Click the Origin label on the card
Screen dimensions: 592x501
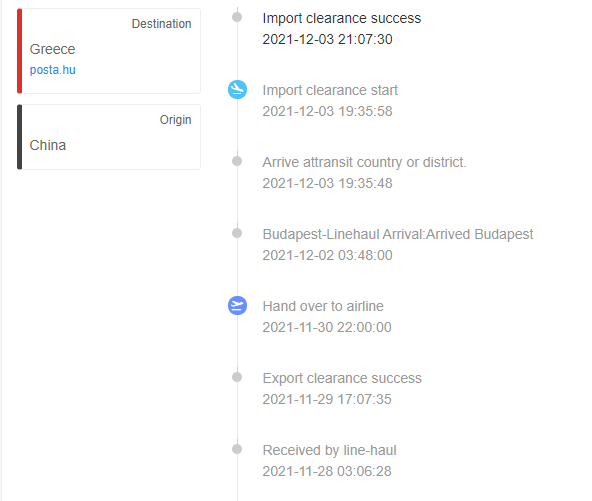(175, 120)
